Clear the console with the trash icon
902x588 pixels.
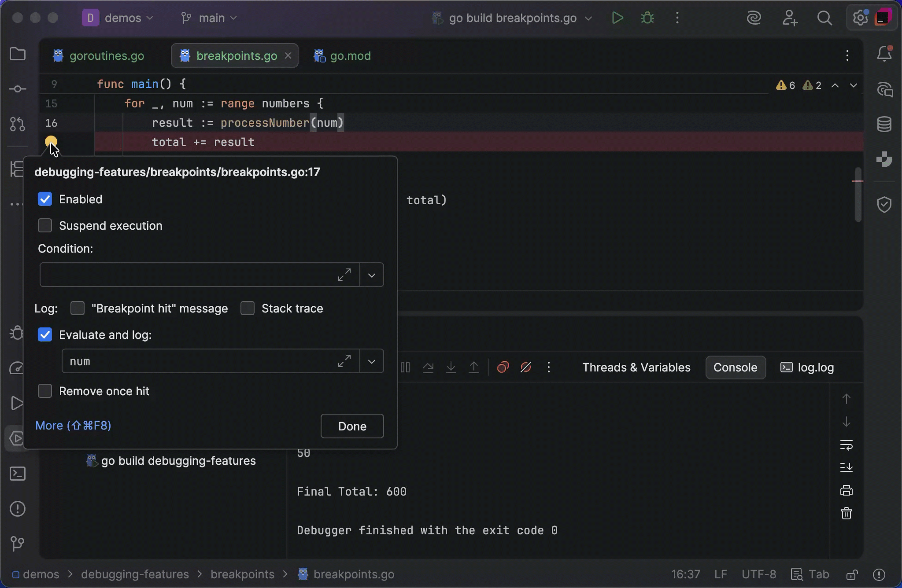846,513
